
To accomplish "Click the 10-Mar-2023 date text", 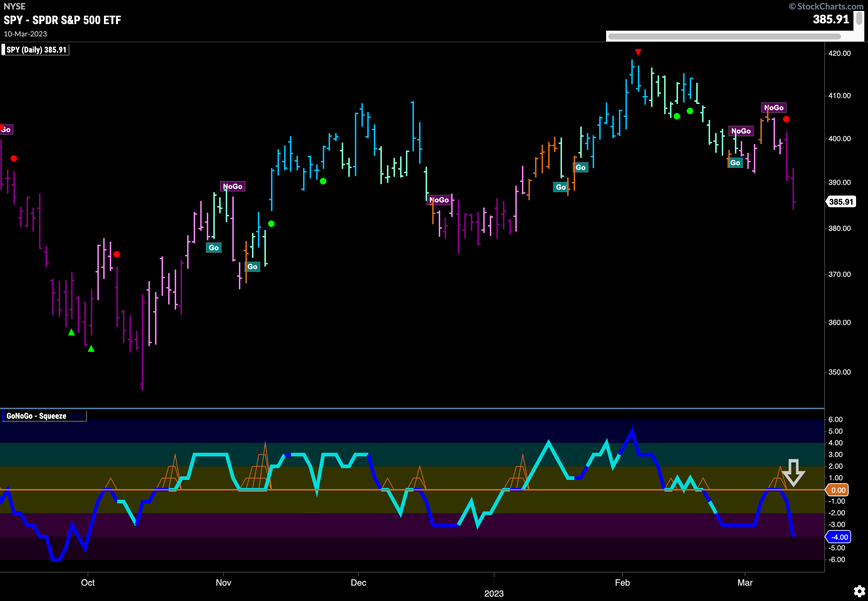I will (25, 34).
